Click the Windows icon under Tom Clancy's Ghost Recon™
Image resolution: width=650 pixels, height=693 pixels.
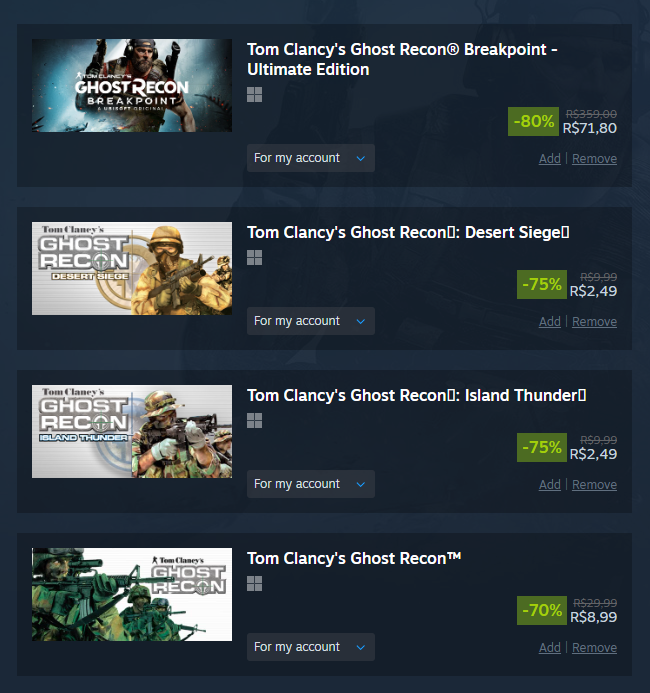click(255, 584)
